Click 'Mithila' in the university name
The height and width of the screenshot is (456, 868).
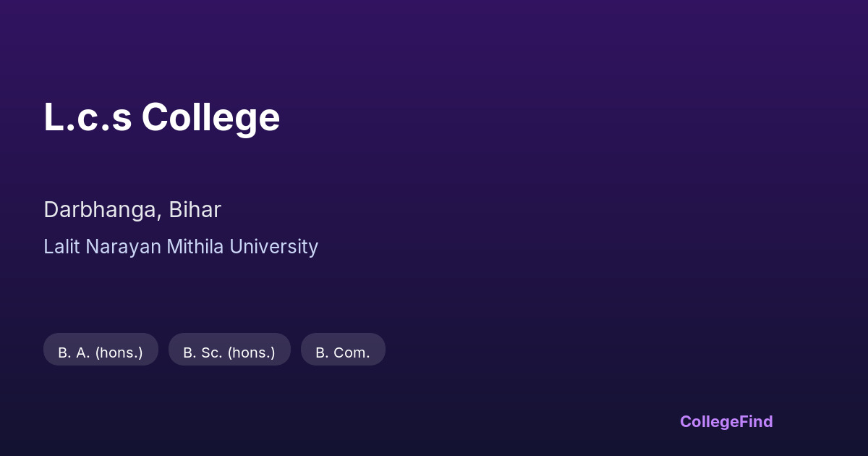point(195,247)
